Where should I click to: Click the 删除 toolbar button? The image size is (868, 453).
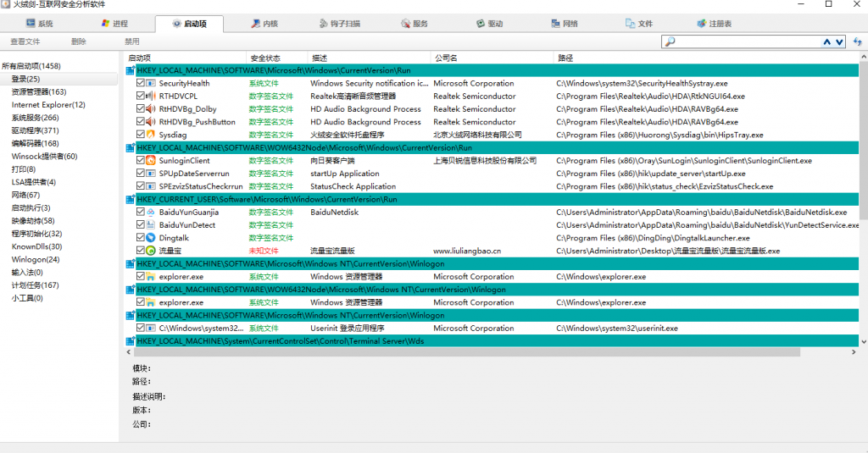[79, 41]
